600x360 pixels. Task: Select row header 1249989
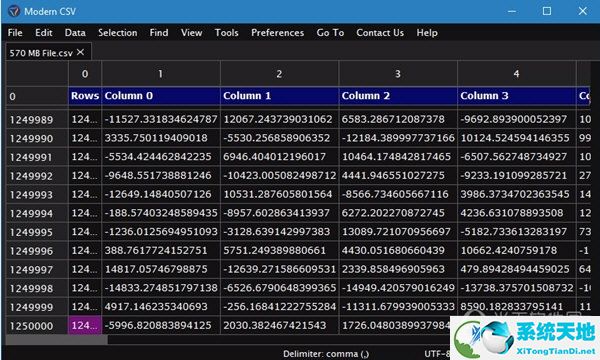pyautogui.click(x=37, y=120)
